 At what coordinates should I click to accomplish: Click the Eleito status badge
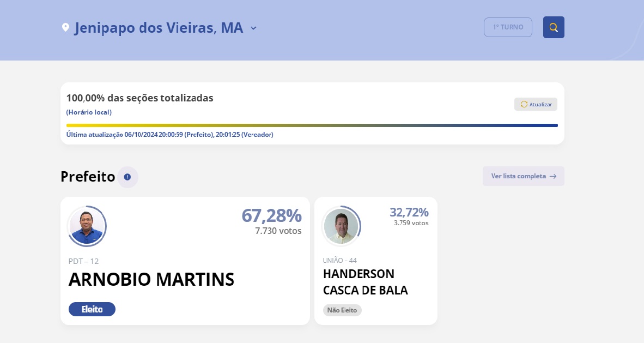92,309
